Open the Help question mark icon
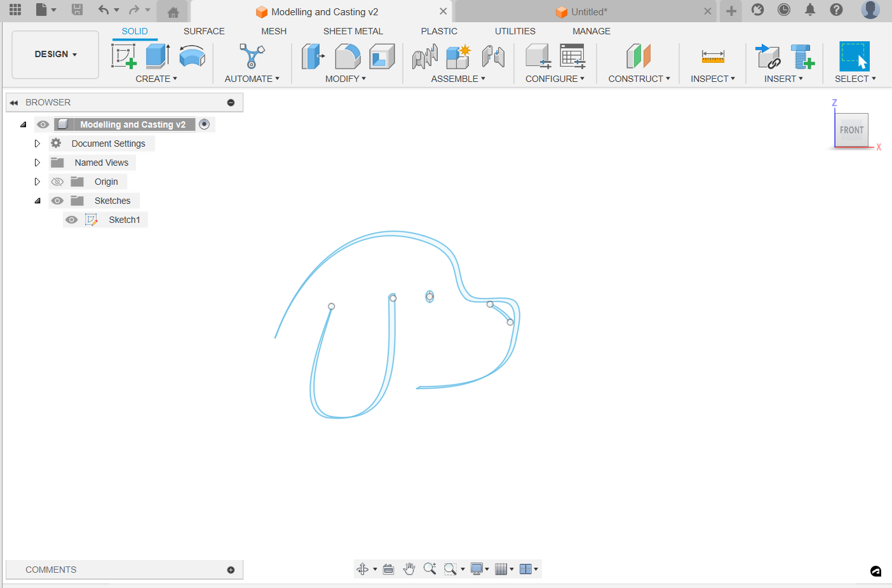This screenshot has height=588, width=892. tap(837, 10)
